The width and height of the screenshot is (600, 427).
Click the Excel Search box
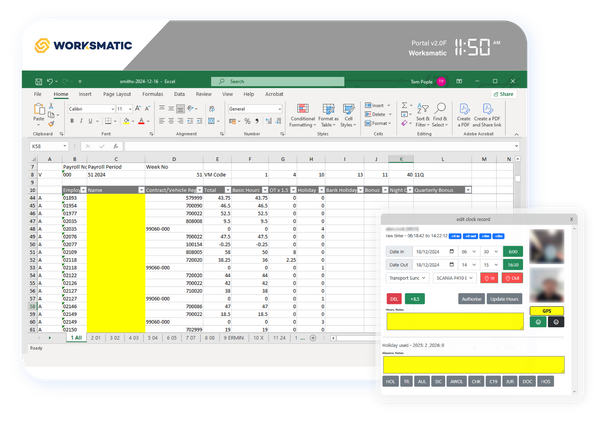tap(278, 81)
